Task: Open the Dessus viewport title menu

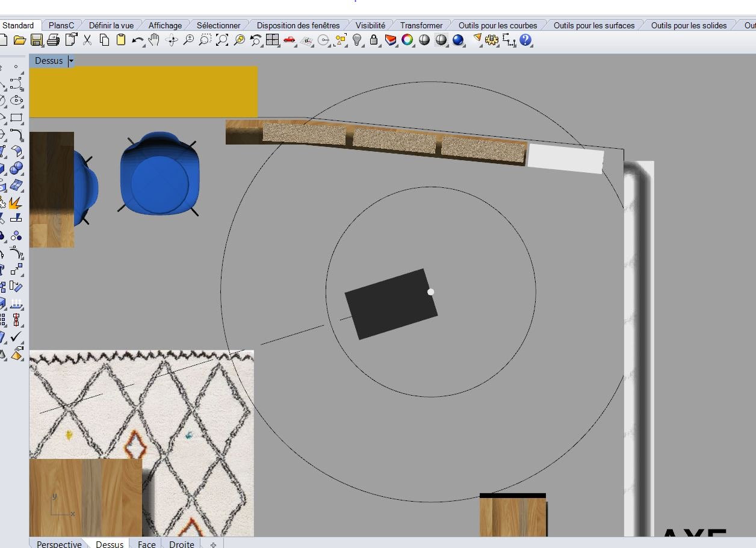Action: point(48,61)
